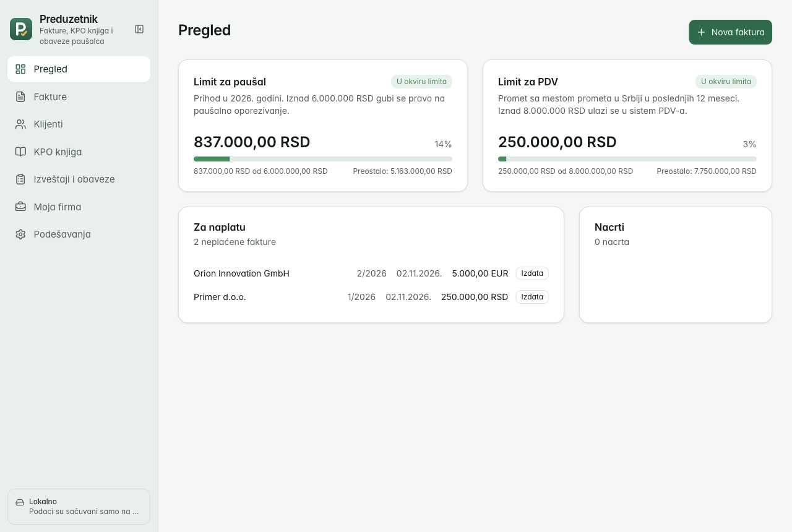
Task: Click the 5.000,00 EUR invoice amount
Action: pos(480,273)
